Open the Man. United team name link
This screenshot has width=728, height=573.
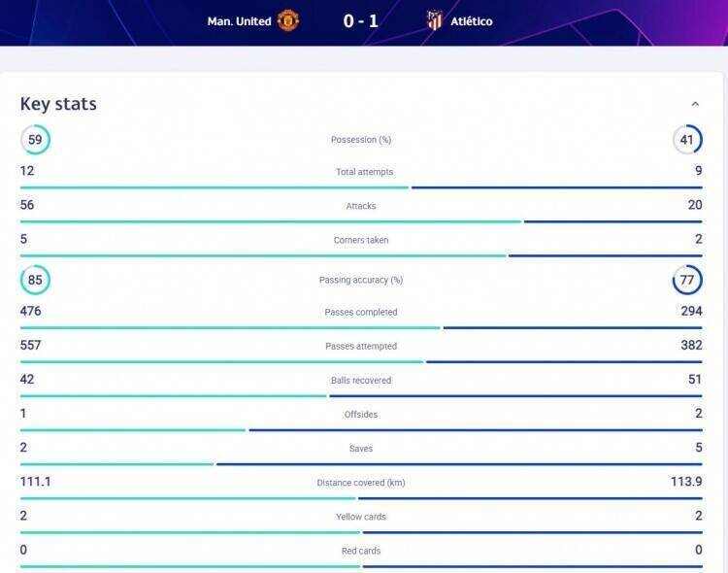239,21
